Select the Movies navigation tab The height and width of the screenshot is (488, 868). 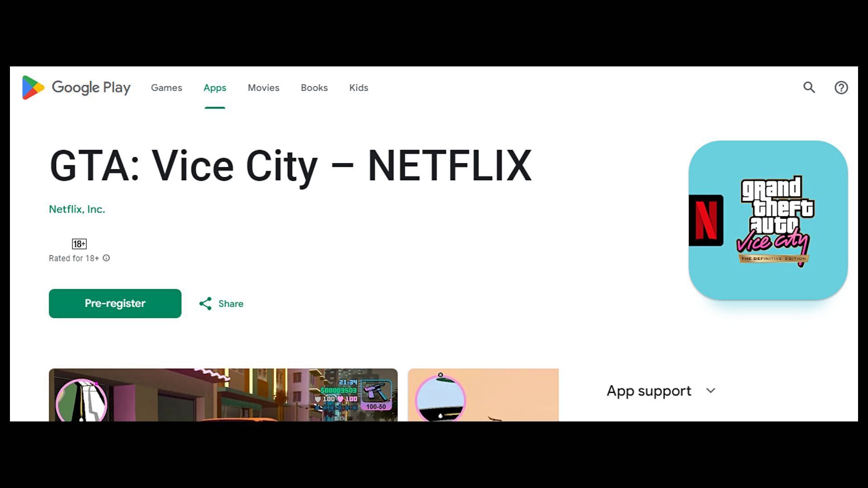click(x=264, y=88)
